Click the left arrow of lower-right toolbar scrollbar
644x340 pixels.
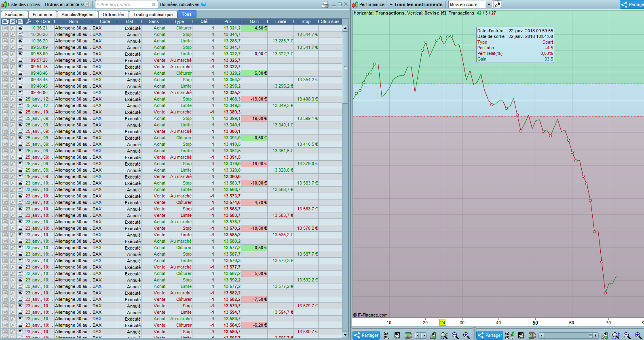click(x=541, y=336)
